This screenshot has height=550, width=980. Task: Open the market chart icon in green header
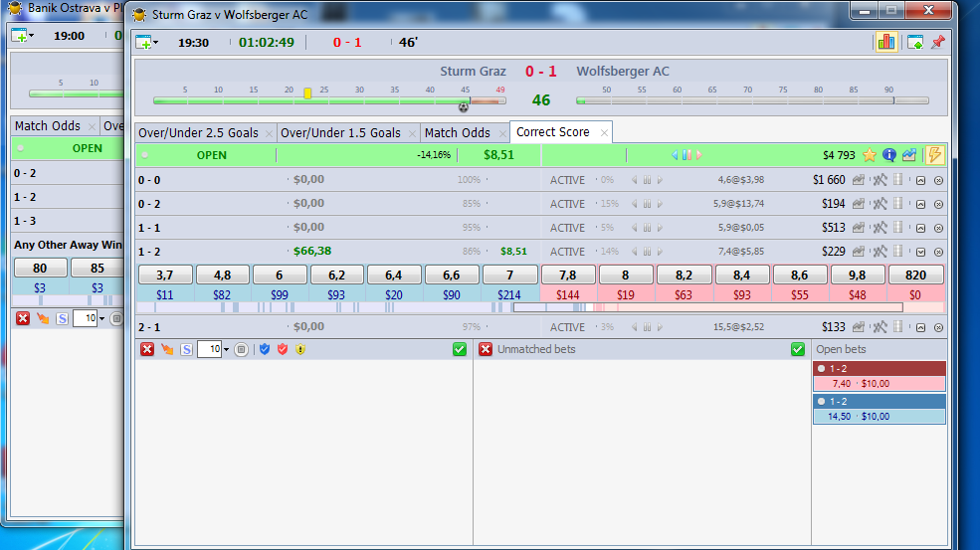(x=908, y=155)
